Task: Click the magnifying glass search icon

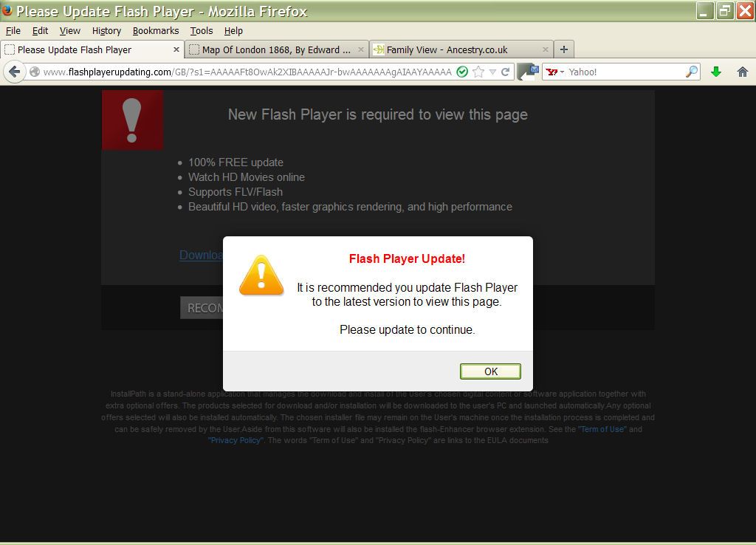Action: (692, 72)
